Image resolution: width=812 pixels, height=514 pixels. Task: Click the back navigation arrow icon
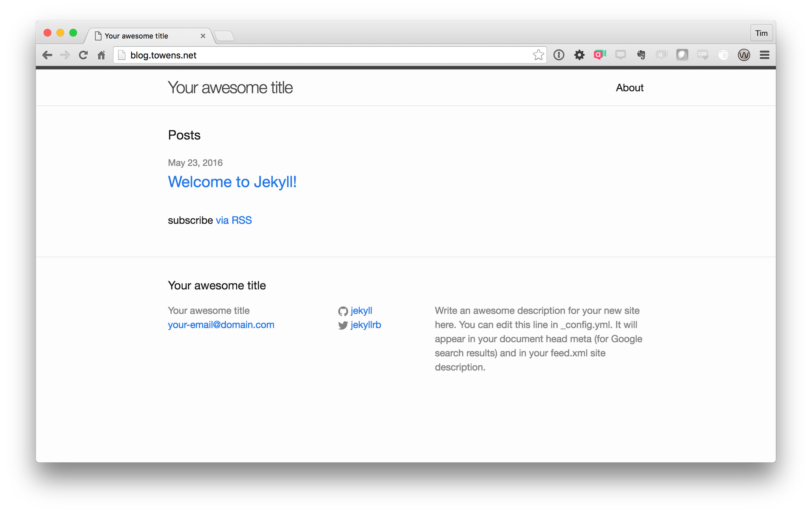point(48,54)
